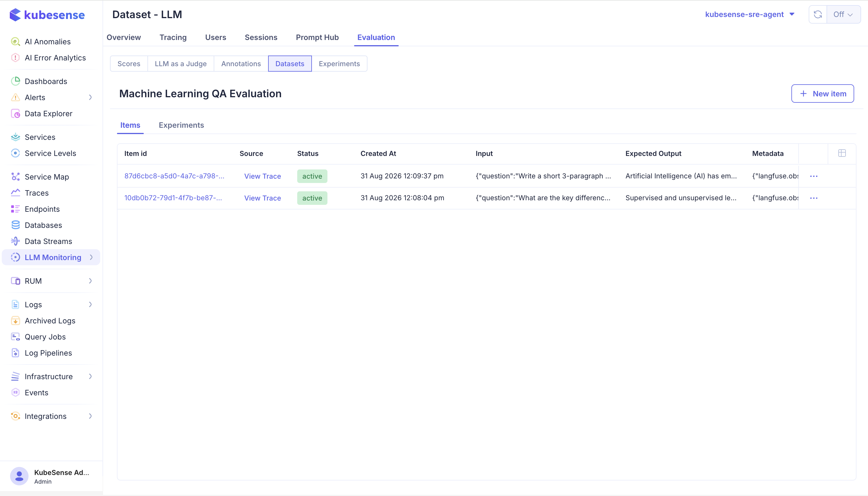Open kubesense-sre-agent project dropdown
This screenshot has width=868, height=496.
click(750, 14)
